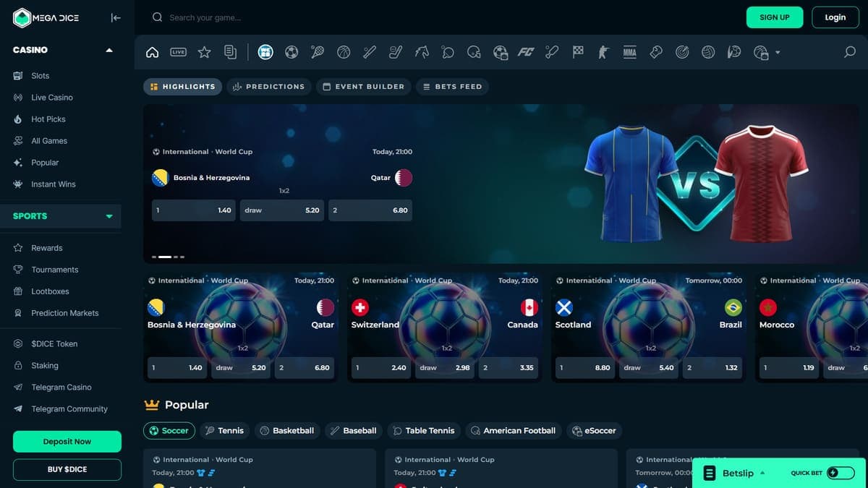
Task: Select the ice hockey sport icon
Action: [x=396, y=52]
